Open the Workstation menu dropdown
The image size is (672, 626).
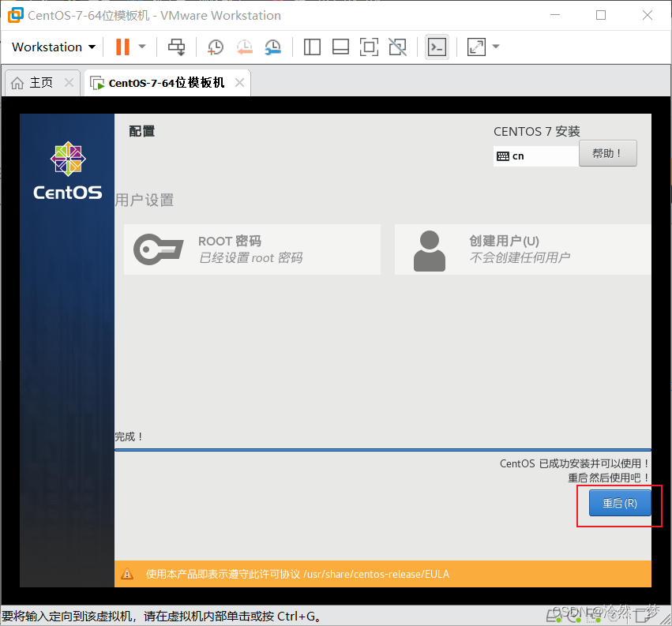point(54,47)
